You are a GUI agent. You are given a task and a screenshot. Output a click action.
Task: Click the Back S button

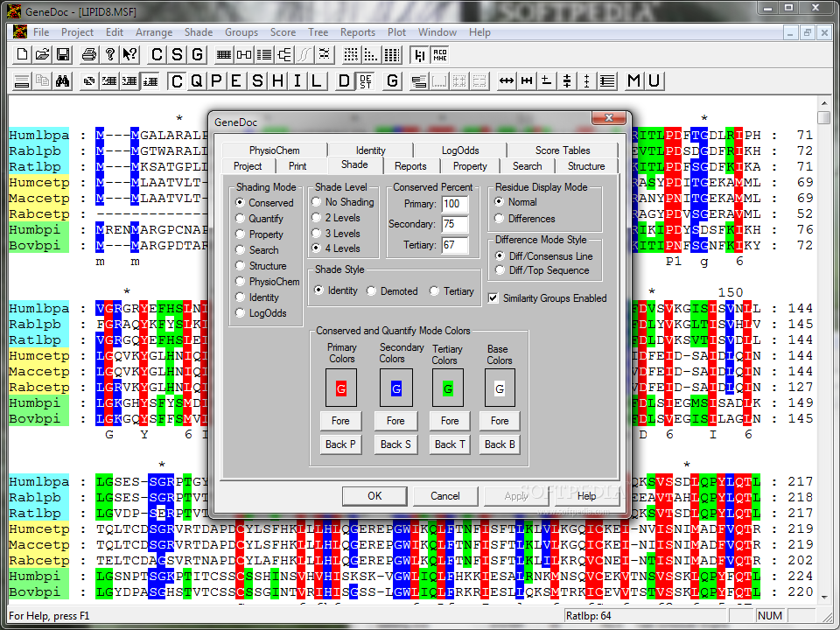(395, 444)
